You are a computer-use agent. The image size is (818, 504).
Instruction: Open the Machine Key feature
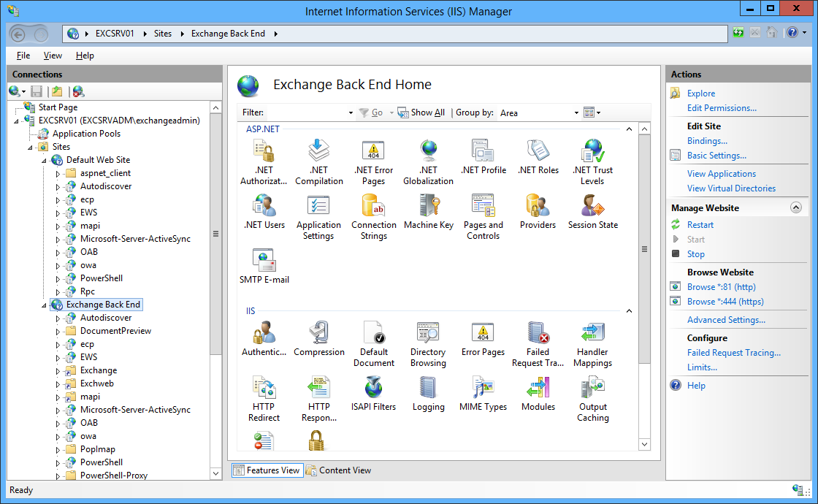428,212
